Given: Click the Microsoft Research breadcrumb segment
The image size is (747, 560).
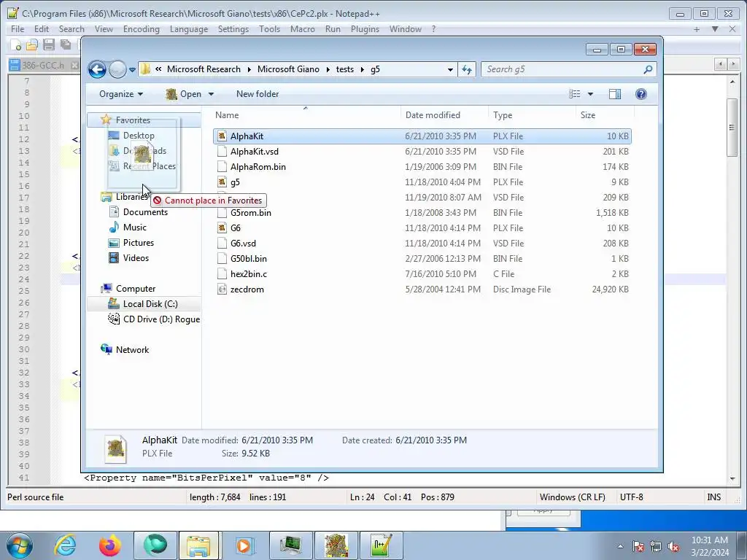Looking at the screenshot, I should tap(204, 69).
